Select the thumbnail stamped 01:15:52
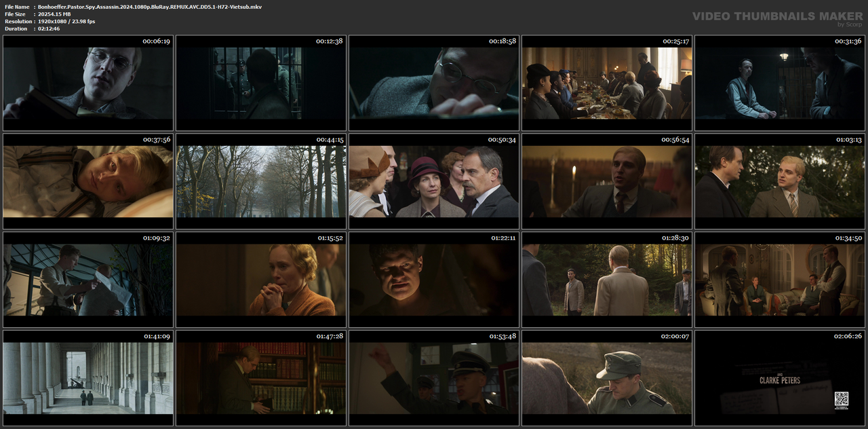The width and height of the screenshot is (868, 429). click(261, 280)
